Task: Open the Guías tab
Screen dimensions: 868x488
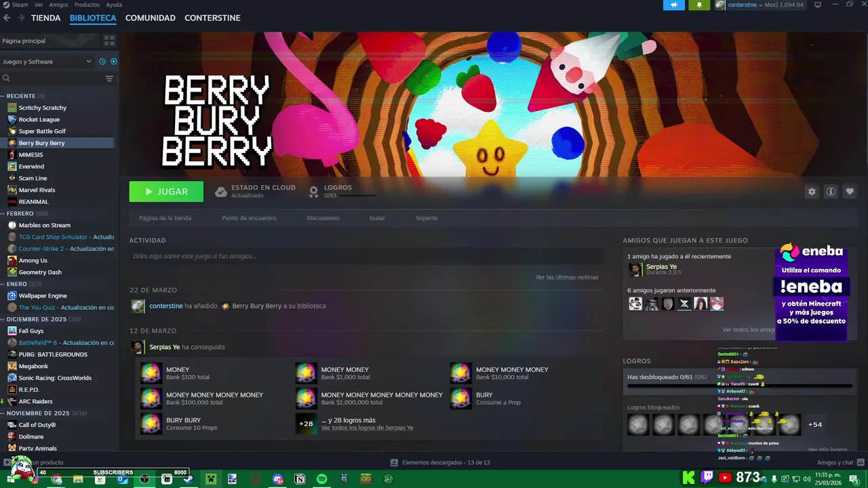Action: (x=377, y=218)
